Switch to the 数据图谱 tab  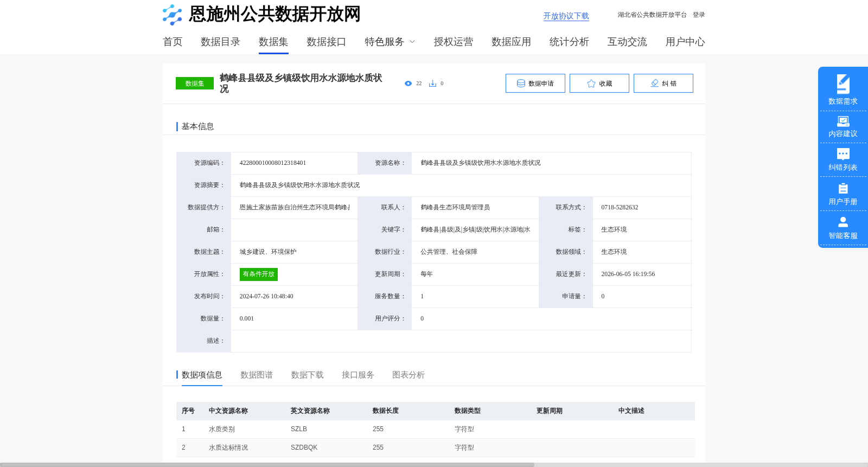point(257,375)
